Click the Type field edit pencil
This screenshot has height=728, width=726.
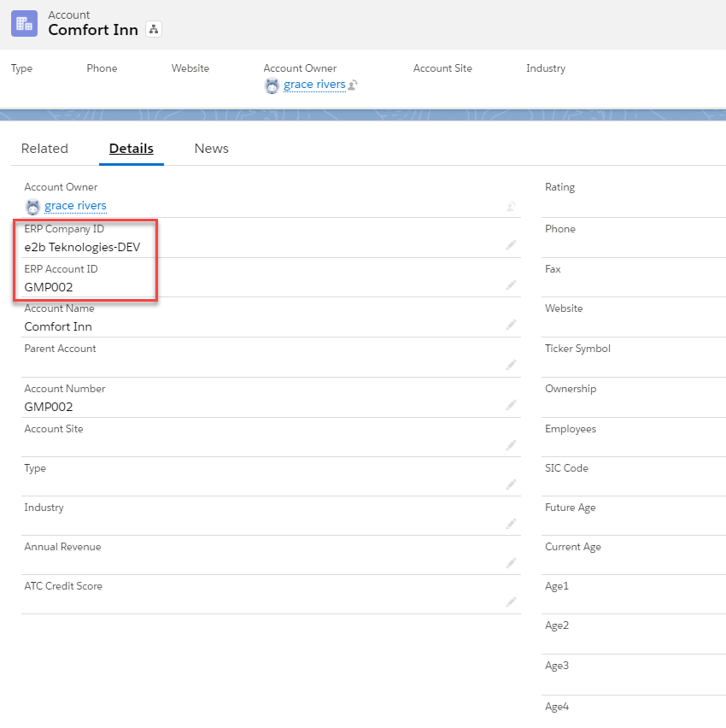[511, 484]
